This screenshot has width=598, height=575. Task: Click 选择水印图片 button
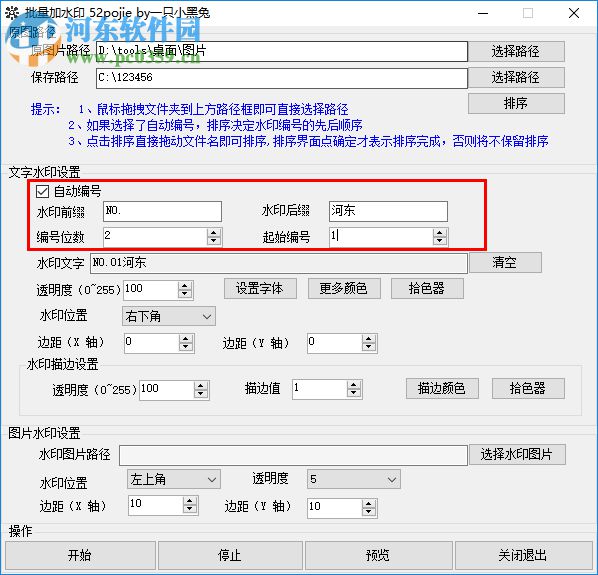517,455
